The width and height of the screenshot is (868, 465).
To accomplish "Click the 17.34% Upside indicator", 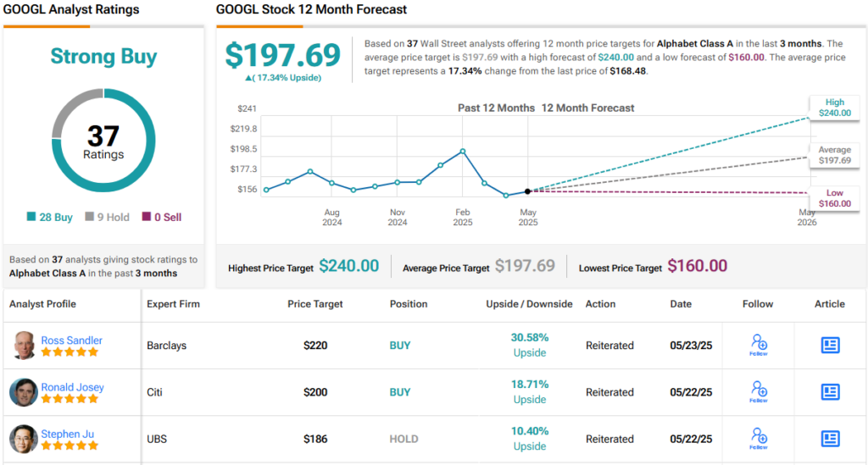I will (x=283, y=78).
